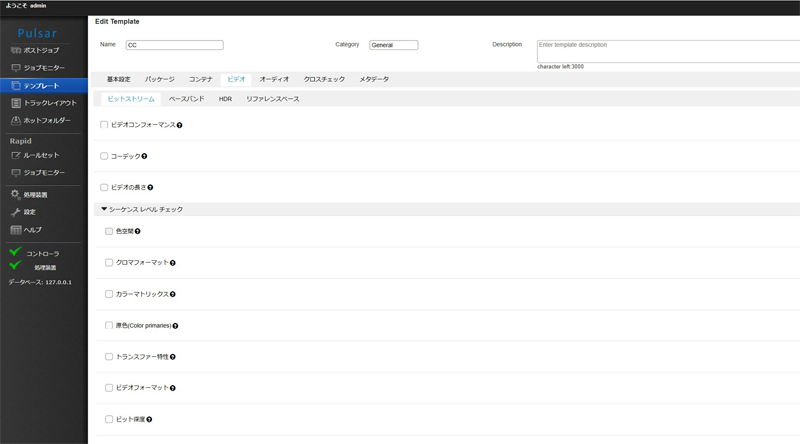Check the 原色(Color primaries) checkbox

click(109, 325)
